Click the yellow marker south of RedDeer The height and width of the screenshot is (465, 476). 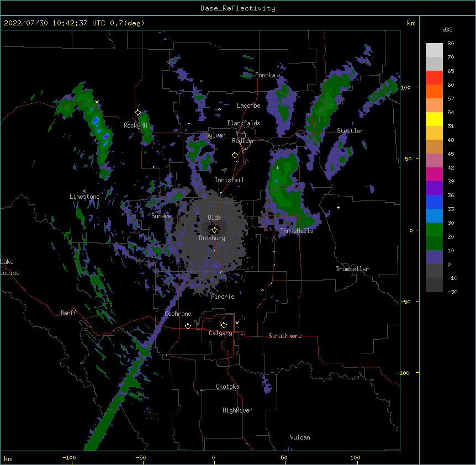pos(235,155)
